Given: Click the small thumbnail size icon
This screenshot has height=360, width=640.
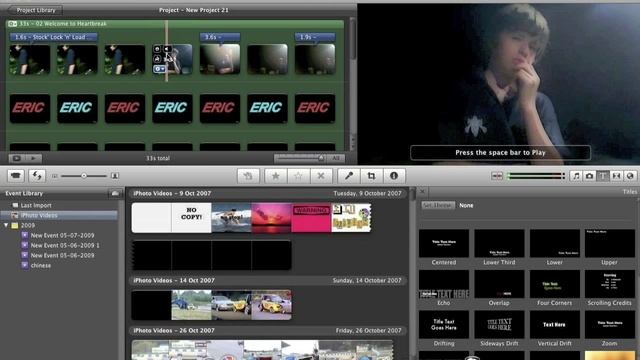Looking at the screenshot, I should point(55,176).
